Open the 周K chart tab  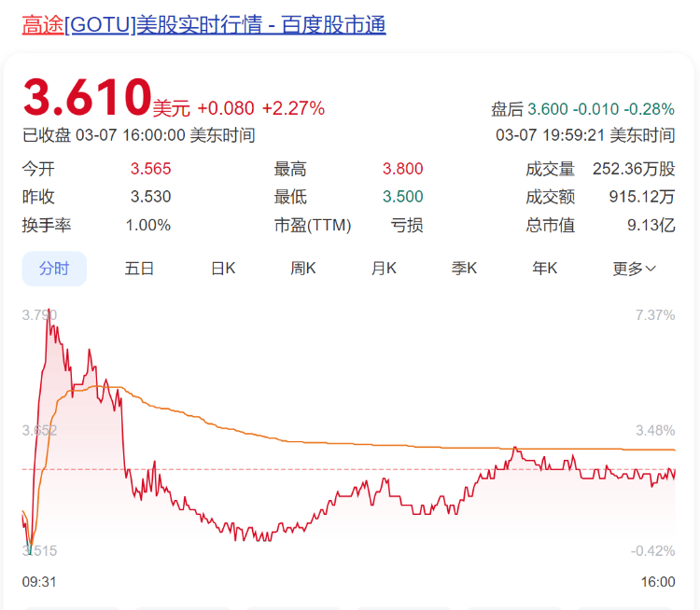(x=303, y=269)
